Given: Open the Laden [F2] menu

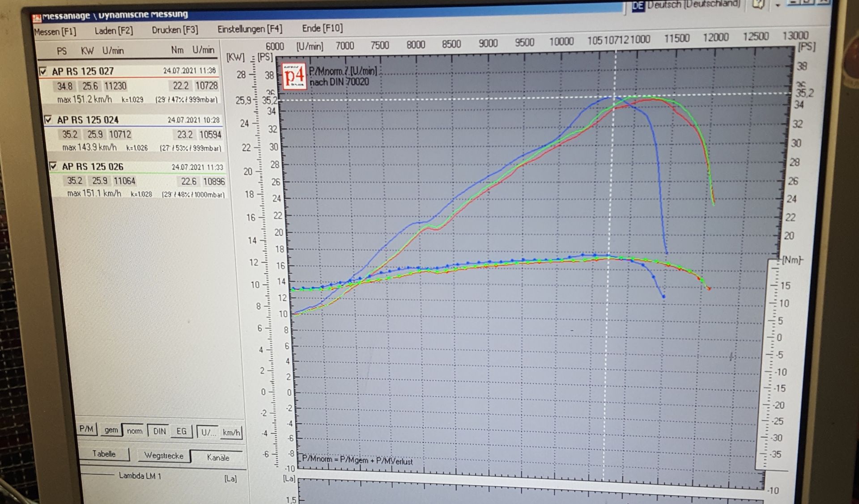Looking at the screenshot, I should click(x=114, y=31).
